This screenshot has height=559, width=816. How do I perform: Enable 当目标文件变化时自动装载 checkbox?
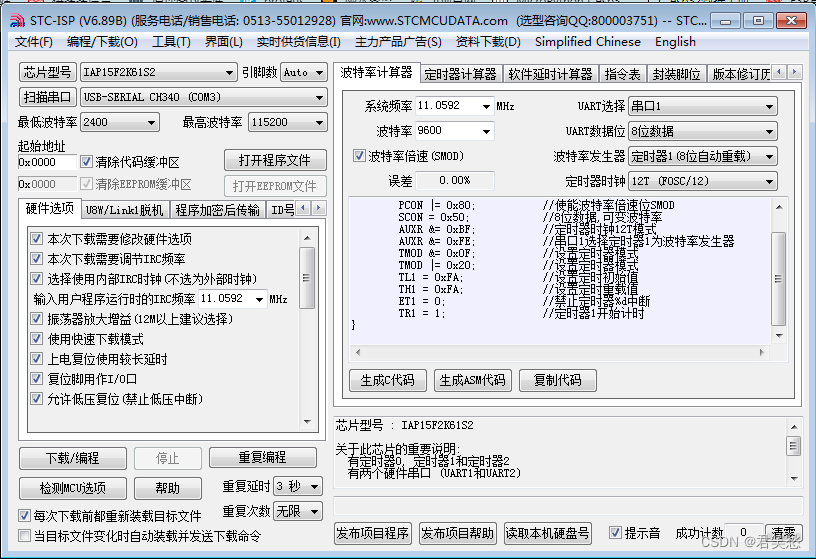click(24, 536)
